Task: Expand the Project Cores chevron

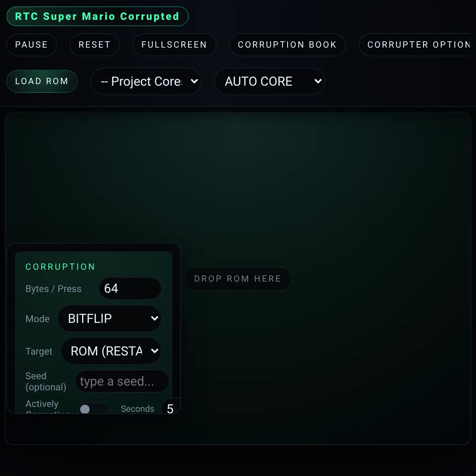Action: tap(194, 81)
